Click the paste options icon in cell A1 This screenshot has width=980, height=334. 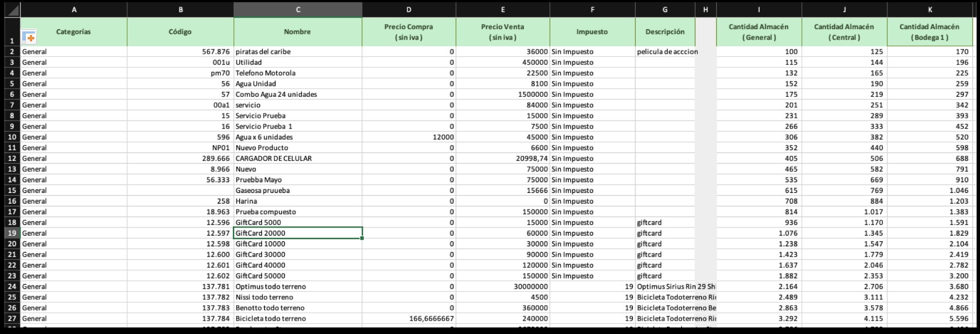coord(29,37)
